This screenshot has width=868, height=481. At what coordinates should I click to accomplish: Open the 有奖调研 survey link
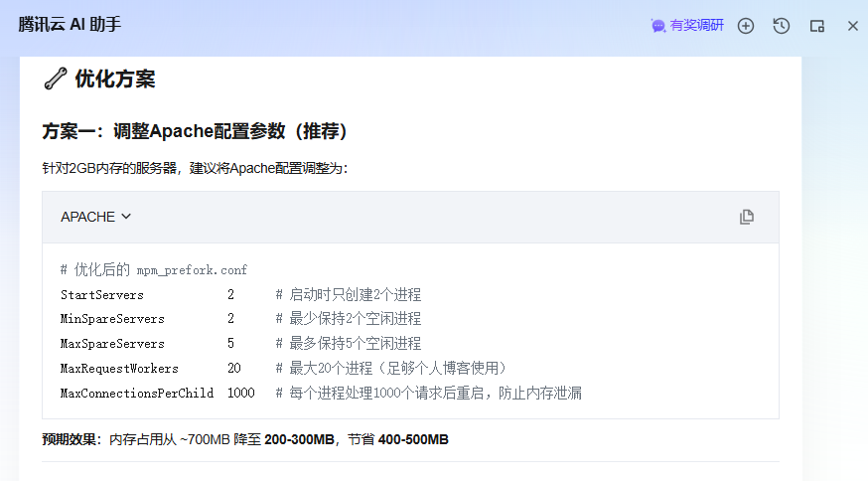pyautogui.click(x=697, y=26)
